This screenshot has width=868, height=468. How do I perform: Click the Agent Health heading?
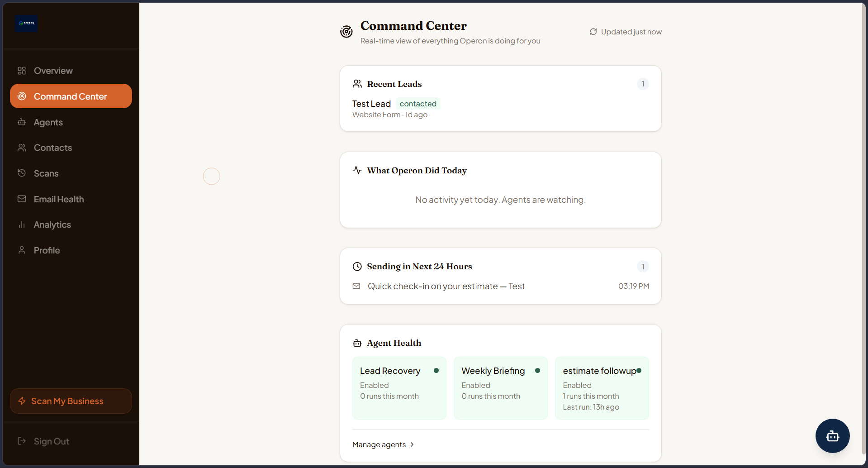(394, 343)
